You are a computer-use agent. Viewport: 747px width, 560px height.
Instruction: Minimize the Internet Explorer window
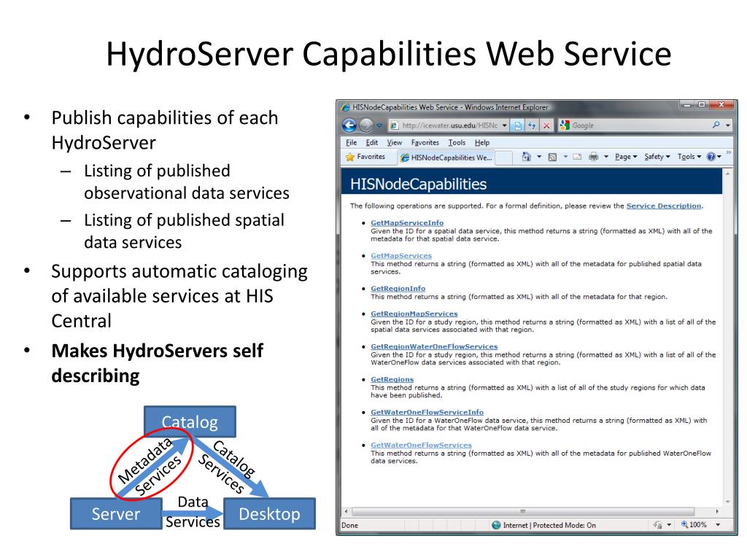tap(687, 105)
